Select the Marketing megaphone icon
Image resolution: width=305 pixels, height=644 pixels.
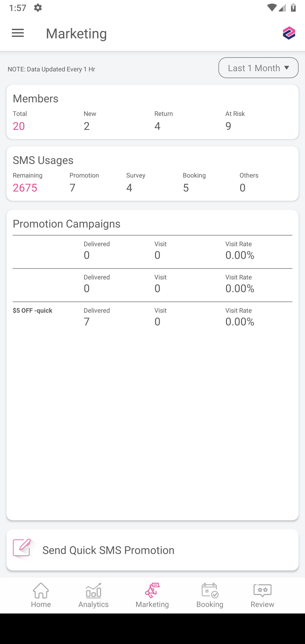152,590
